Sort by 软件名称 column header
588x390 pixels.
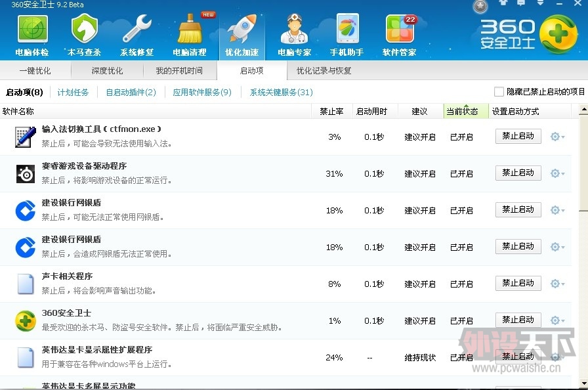[x=156, y=112]
